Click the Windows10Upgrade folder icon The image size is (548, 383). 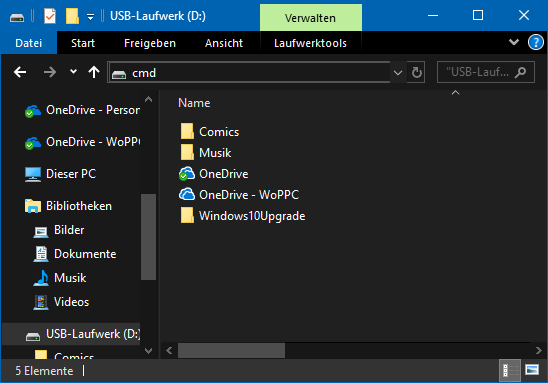point(187,215)
